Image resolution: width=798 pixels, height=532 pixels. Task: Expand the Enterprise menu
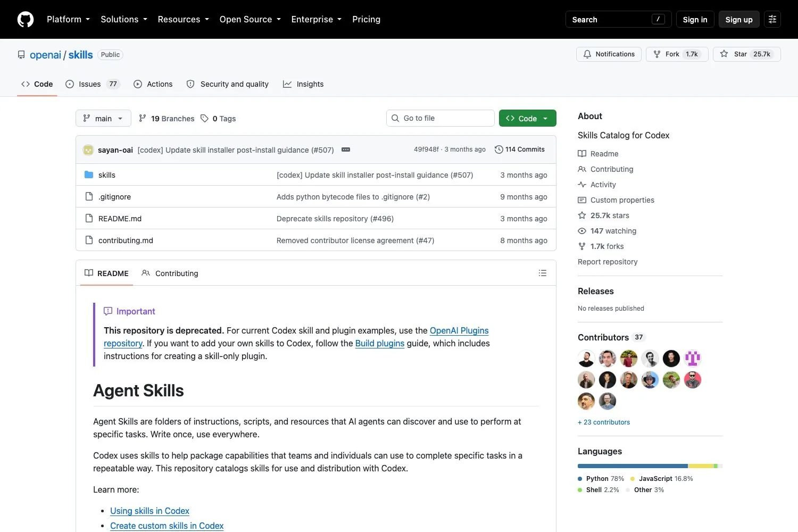tap(317, 19)
